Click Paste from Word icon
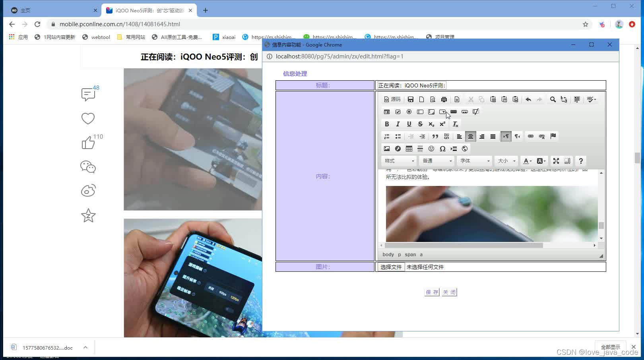Image resolution: width=644 pixels, height=360 pixels. point(515,99)
